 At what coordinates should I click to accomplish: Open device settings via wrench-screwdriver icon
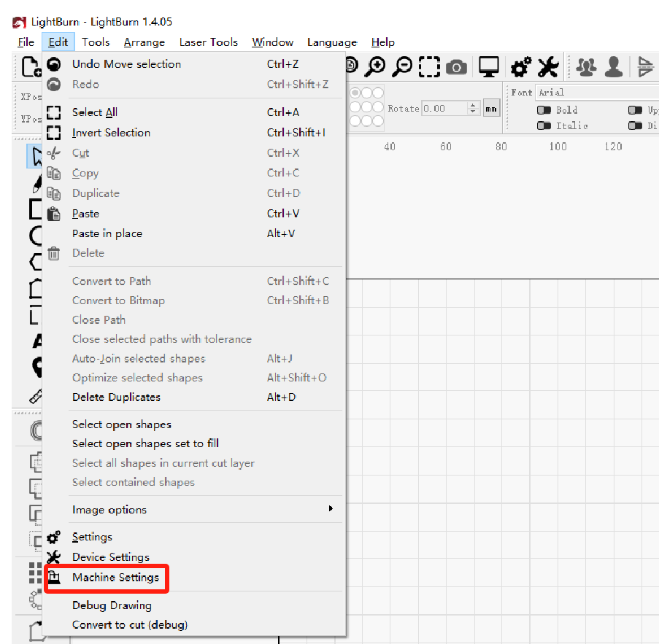[x=547, y=67]
